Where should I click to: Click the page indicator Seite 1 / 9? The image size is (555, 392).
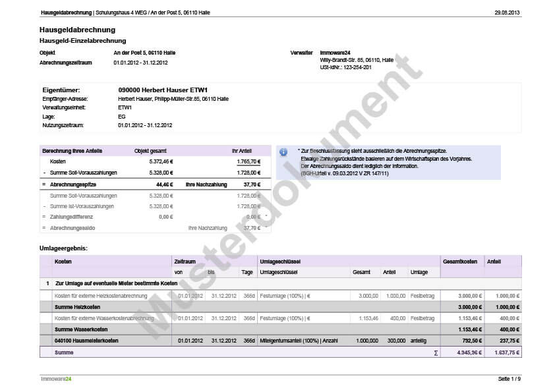click(x=509, y=379)
